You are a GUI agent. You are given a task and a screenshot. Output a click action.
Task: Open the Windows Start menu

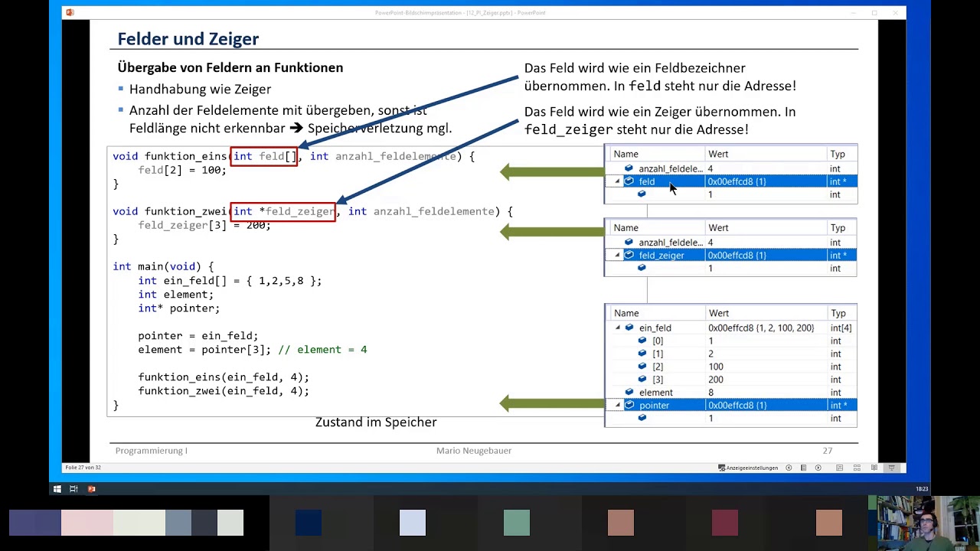coord(57,489)
